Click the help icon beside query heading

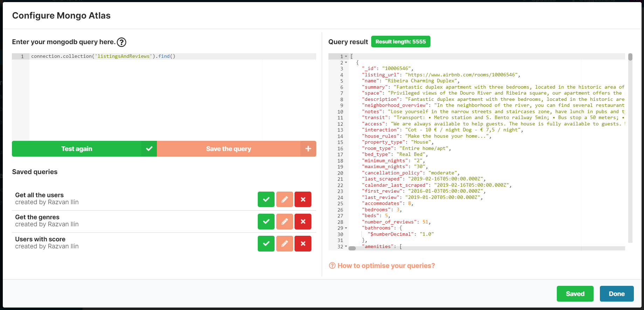122,42
